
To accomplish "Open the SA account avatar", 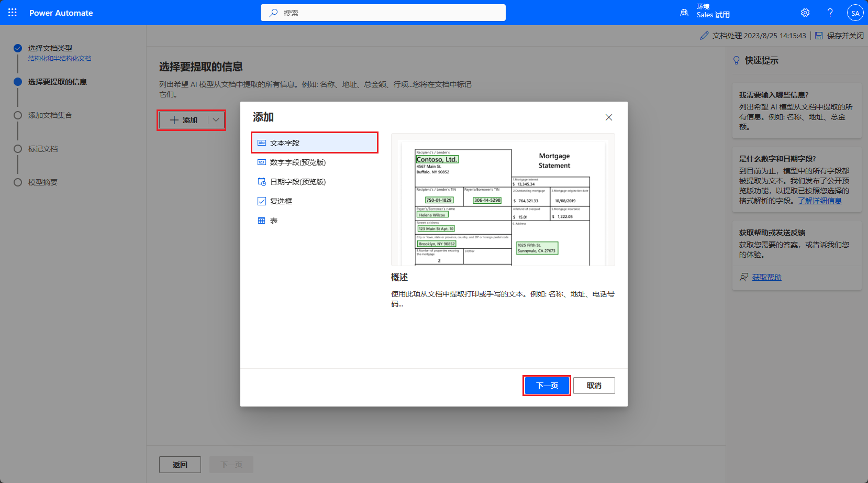I will tap(855, 13).
